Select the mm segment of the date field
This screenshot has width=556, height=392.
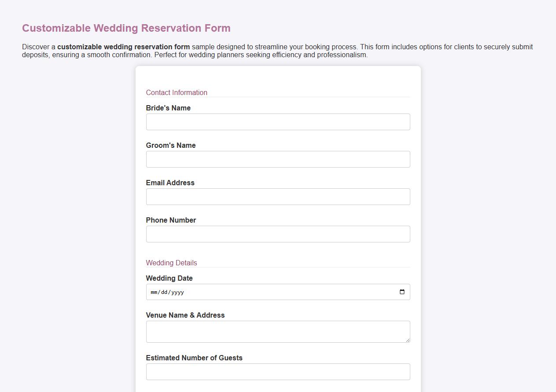(153, 292)
